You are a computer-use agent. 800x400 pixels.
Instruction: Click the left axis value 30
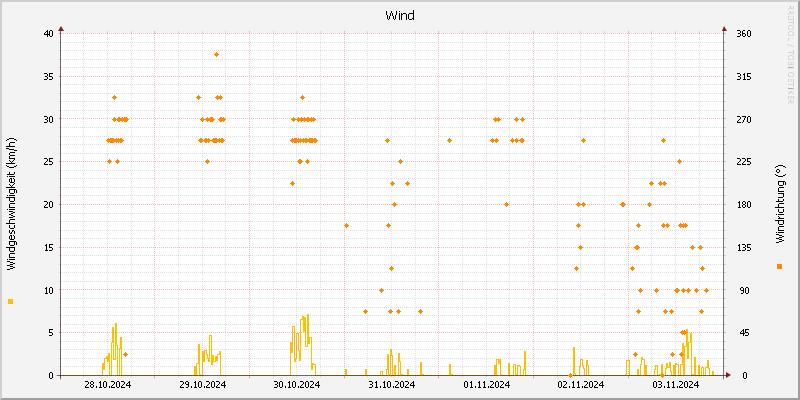(48, 119)
